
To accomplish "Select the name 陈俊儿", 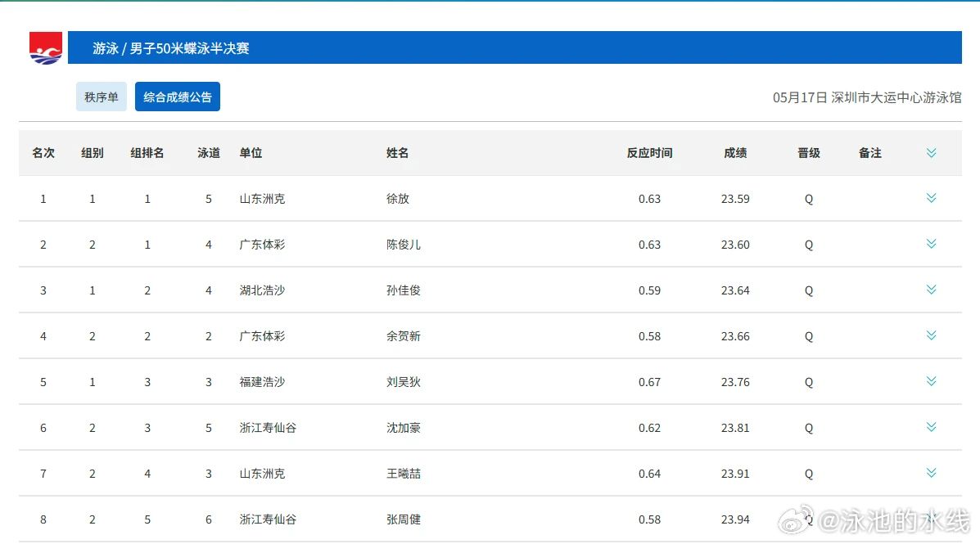I will coord(404,245).
